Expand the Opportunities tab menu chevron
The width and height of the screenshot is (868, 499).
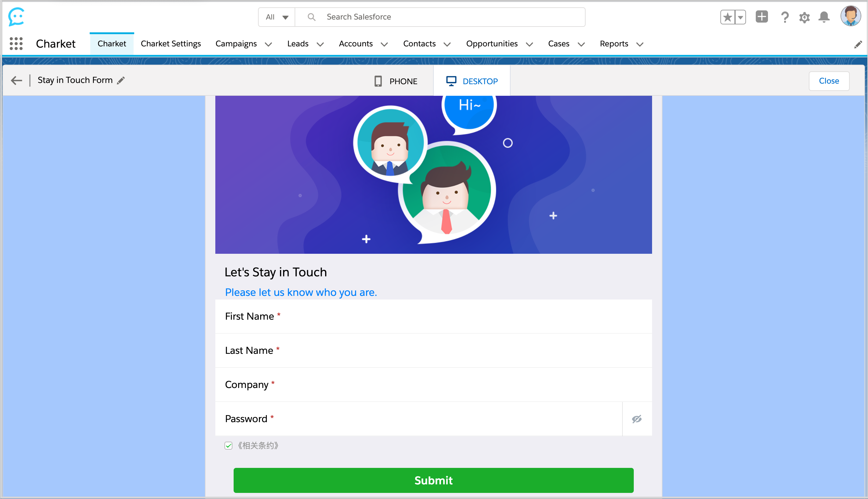(529, 44)
